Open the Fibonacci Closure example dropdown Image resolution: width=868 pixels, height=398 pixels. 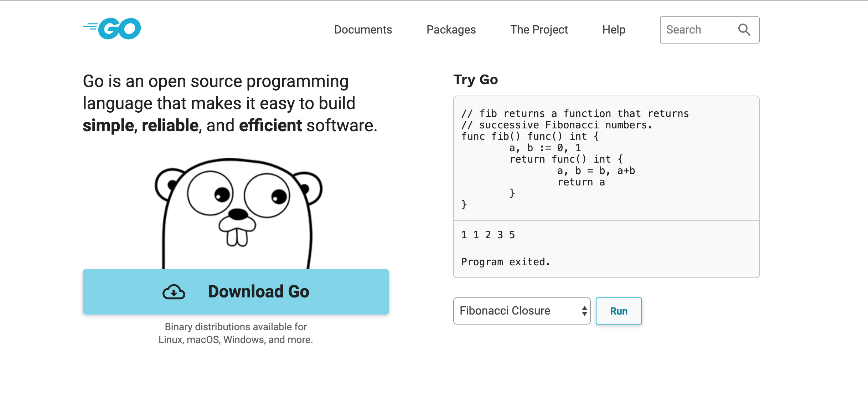tap(521, 311)
